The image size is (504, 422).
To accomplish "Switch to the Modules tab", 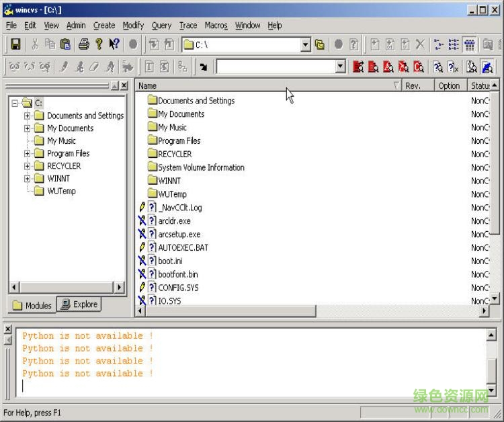I will click(x=32, y=305).
